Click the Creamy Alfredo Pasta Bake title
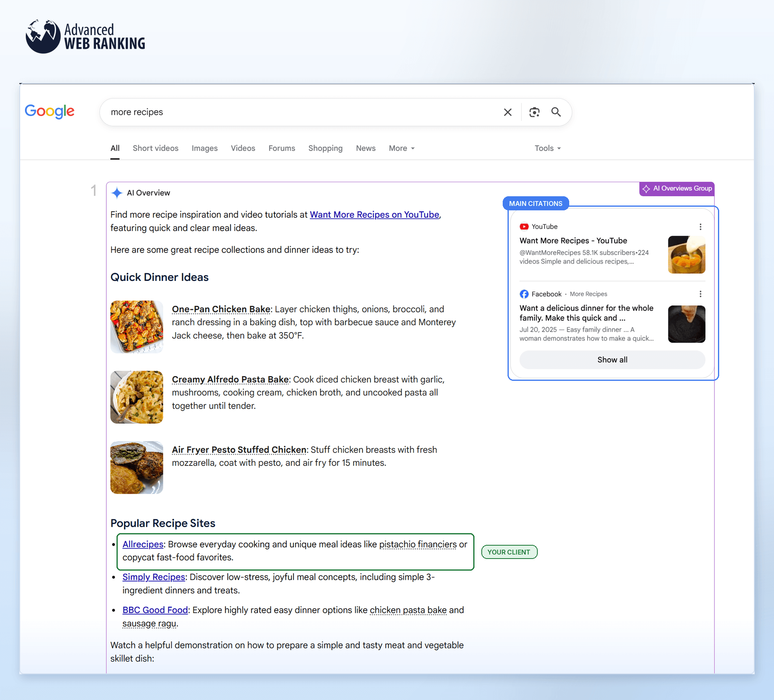The height and width of the screenshot is (700, 774). 230,380
